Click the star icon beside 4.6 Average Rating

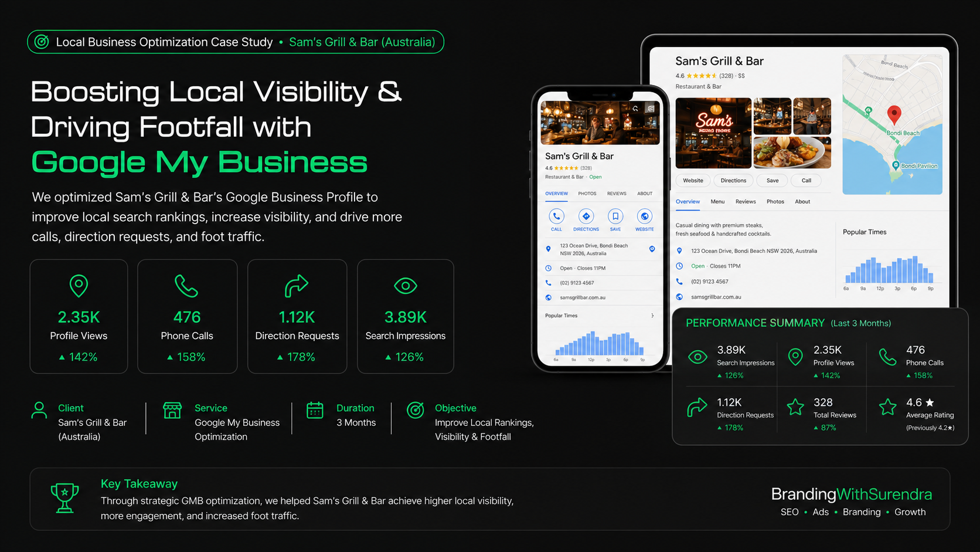(x=888, y=407)
